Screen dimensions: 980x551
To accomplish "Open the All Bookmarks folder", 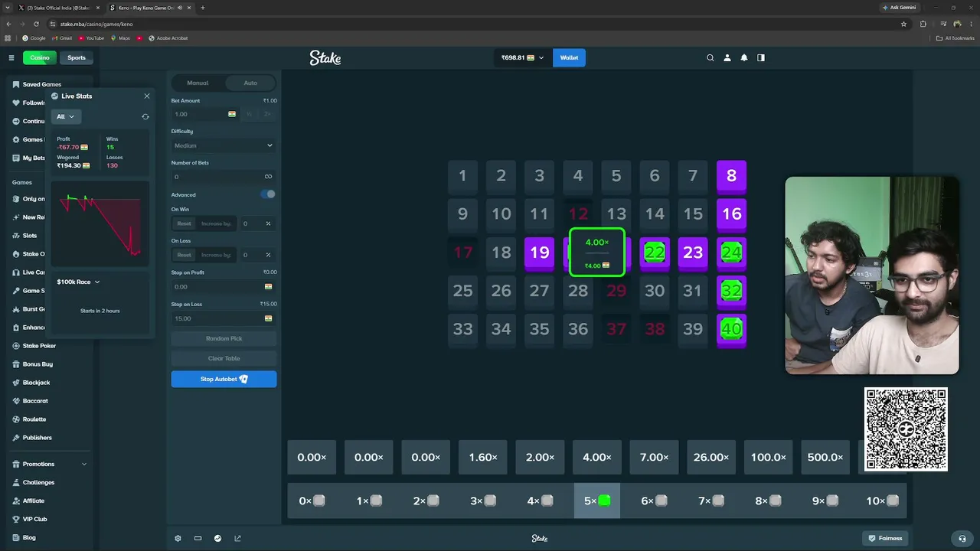I will point(955,37).
